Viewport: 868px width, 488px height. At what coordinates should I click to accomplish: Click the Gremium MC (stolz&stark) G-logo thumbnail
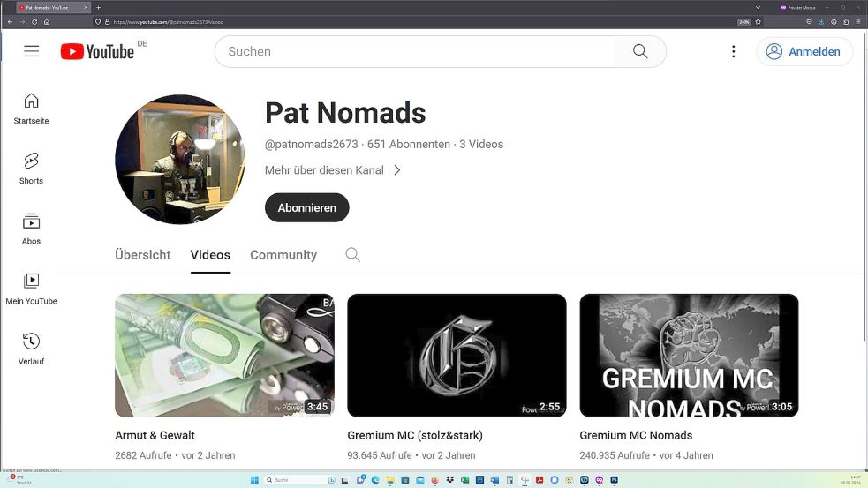(x=457, y=356)
